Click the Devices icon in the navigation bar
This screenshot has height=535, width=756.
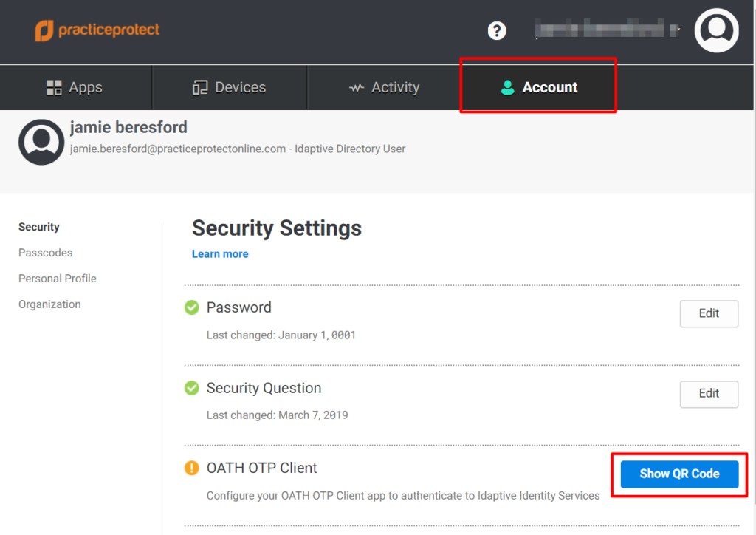coord(200,87)
